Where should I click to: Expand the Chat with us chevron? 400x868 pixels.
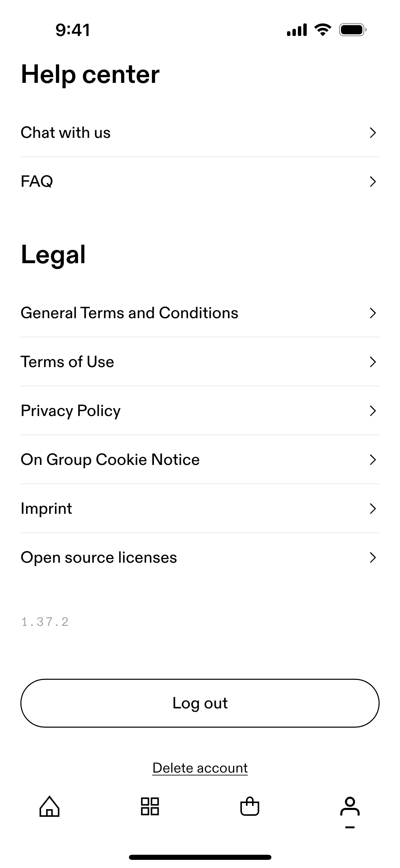pyautogui.click(x=373, y=132)
